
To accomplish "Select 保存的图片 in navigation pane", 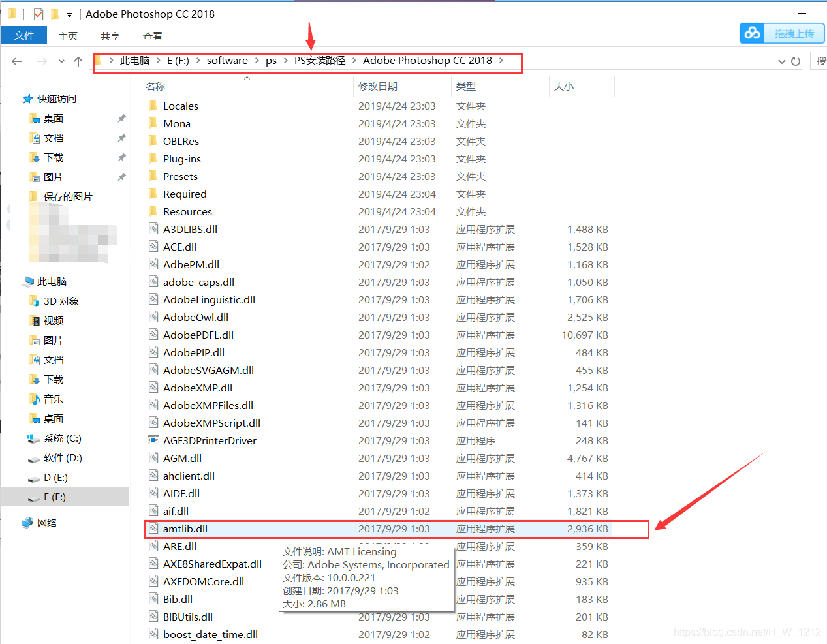I will [68, 197].
